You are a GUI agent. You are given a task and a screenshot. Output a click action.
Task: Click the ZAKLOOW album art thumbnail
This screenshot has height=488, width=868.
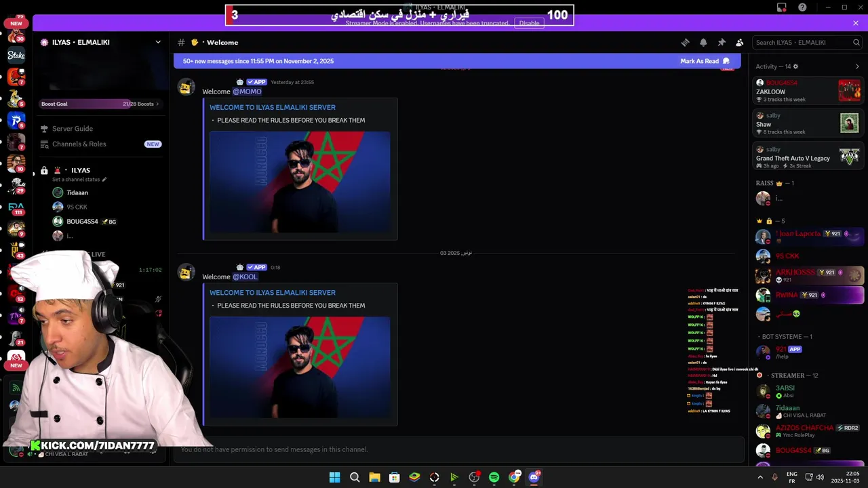849,90
